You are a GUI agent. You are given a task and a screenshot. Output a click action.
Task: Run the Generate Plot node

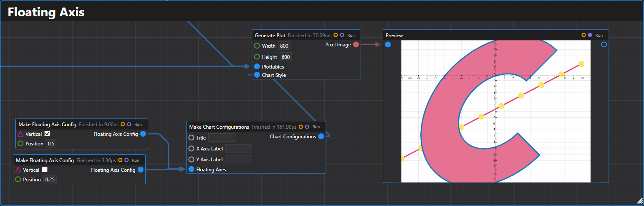coord(351,36)
